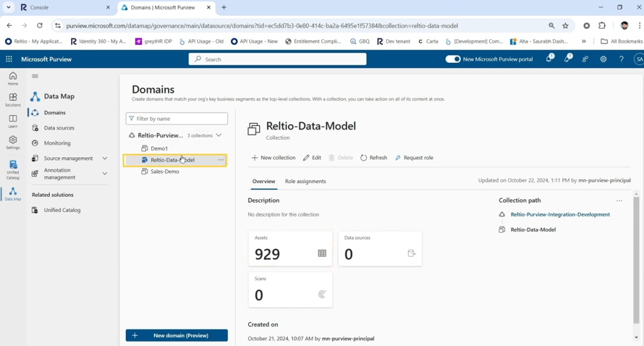Viewport: 644px width, 346px height.
Task: Open the help question mark icon
Action: click(x=621, y=59)
